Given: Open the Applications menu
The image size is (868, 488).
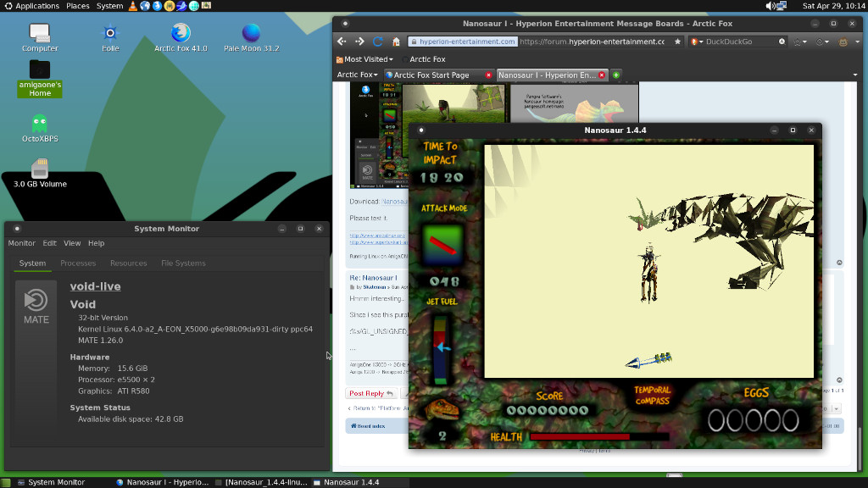Looking at the screenshot, I should 31,6.
